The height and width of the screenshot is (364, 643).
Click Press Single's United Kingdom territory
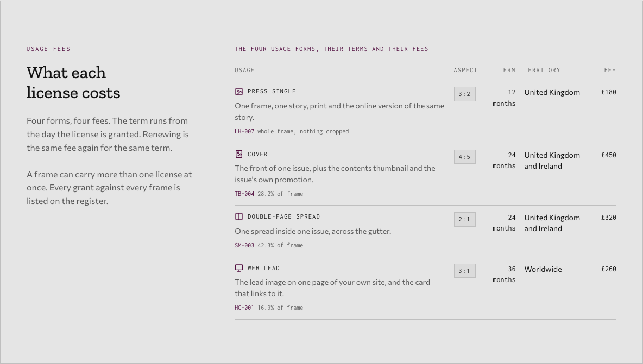[552, 93]
